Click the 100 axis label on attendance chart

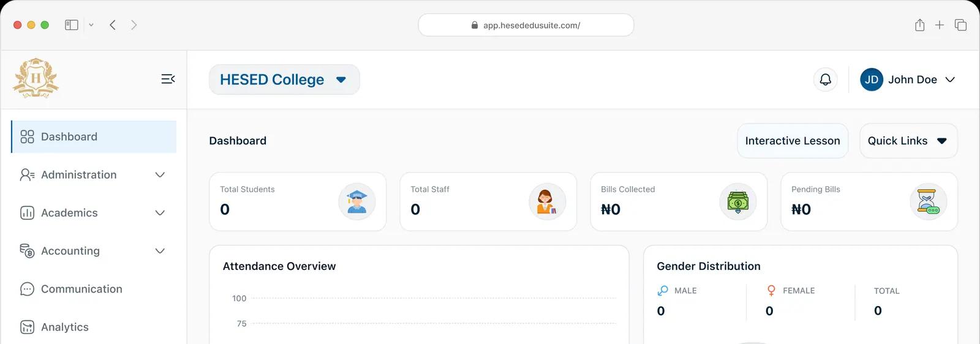click(x=239, y=299)
